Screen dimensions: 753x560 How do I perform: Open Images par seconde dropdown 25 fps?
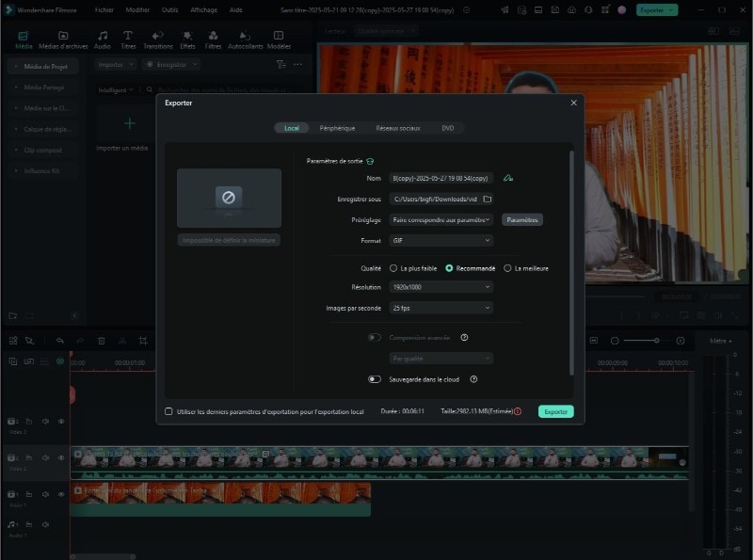coord(441,308)
